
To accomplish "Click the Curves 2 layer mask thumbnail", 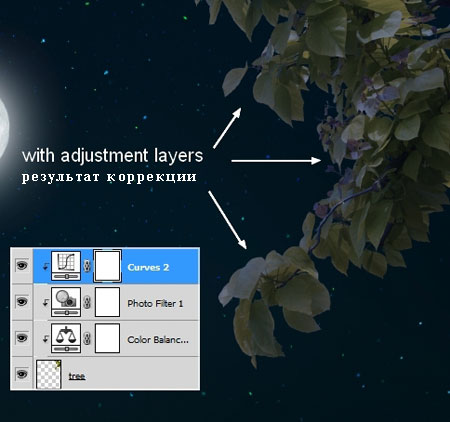I will click(107, 266).
